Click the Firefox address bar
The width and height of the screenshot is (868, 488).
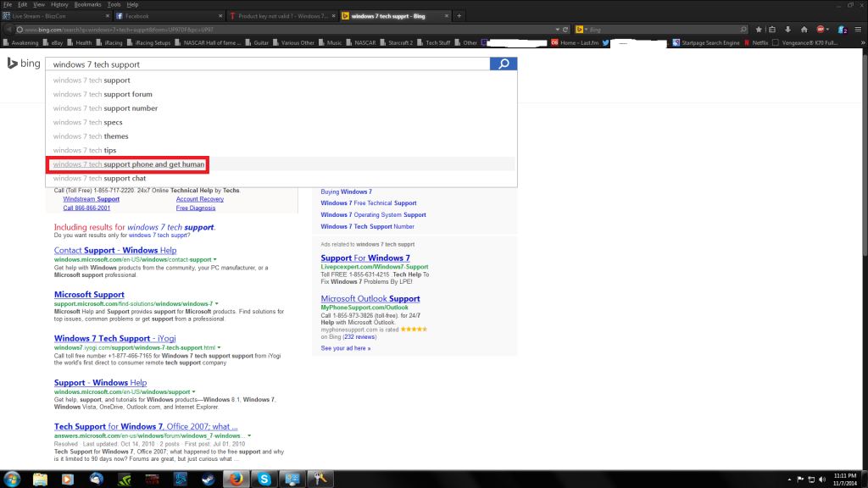point(288,30)
